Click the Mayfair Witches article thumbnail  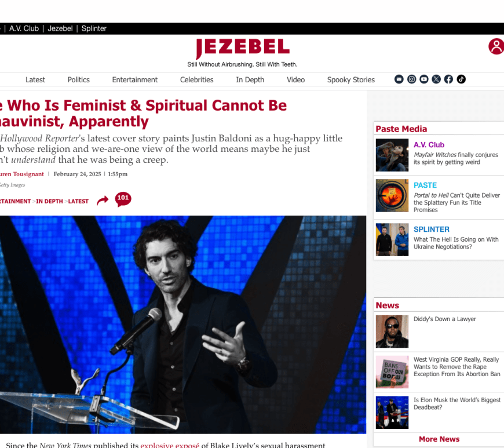392,155
